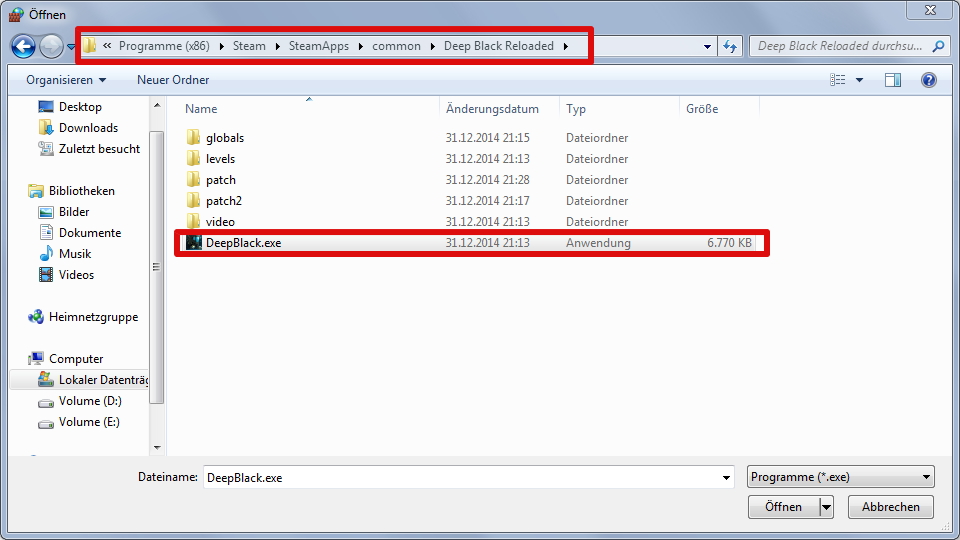Select Programme (x86) breadcrumb
Image resolution: width=960 pixels, height=540 pixels.
coord(164,46)
